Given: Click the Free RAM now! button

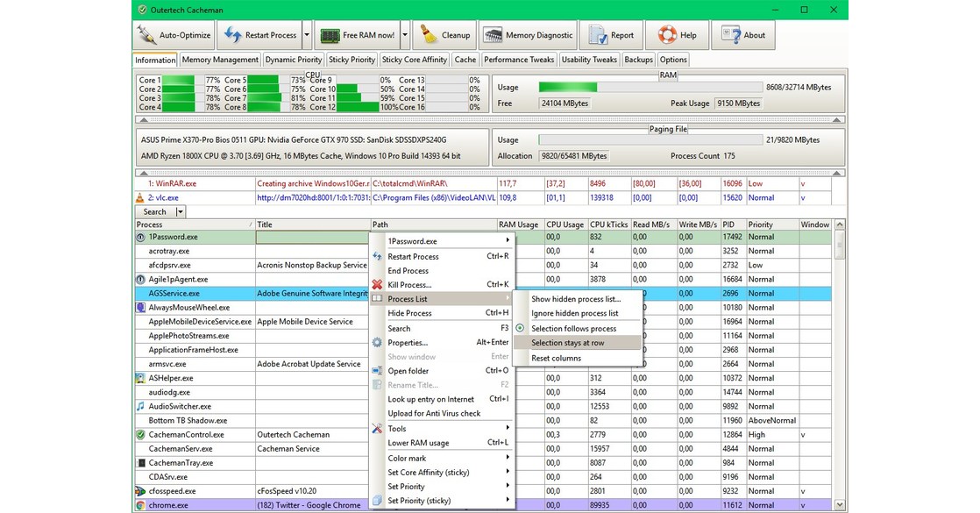Looking at the screenshot, I should (357, 36).
